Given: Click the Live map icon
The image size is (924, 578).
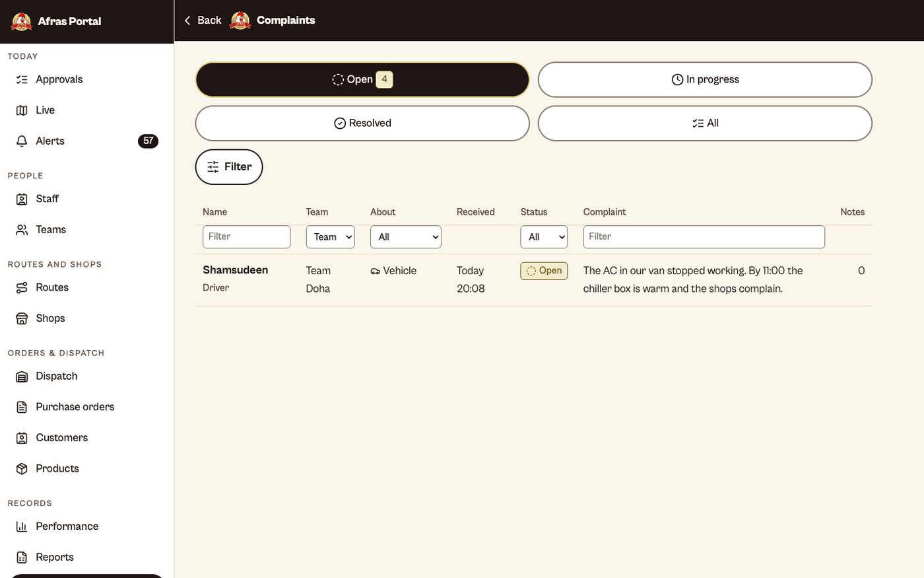Looking at the screenshot, I should 22,110.
